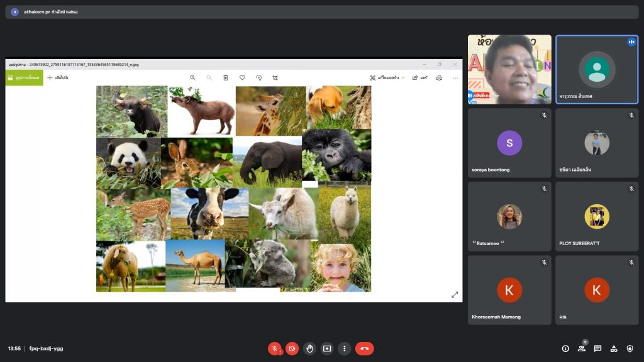The image size is (644, 362).
Task: Open host controls shield icon
Action: click(630, 348)
